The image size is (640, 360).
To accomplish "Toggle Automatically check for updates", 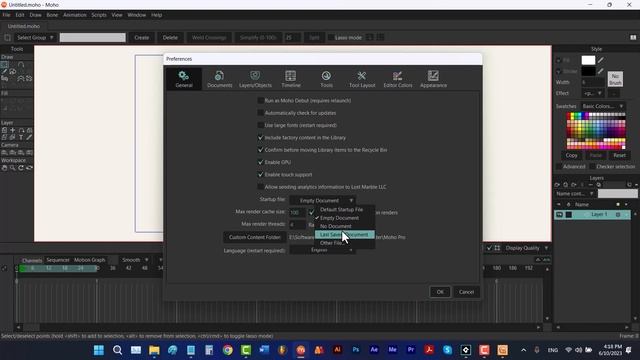I will coord(260,113).
